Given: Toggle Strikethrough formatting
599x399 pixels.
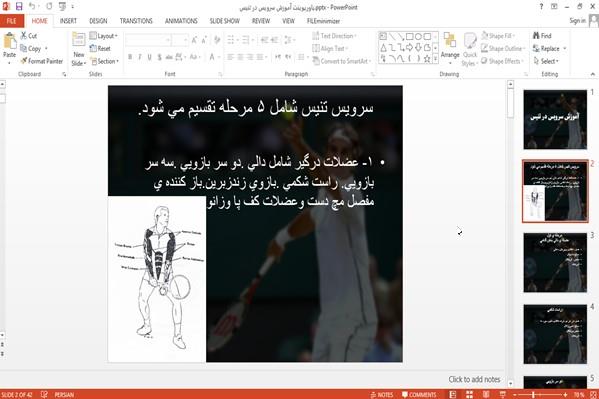Looking at the screenshot, I should click(x=169, y=57).
